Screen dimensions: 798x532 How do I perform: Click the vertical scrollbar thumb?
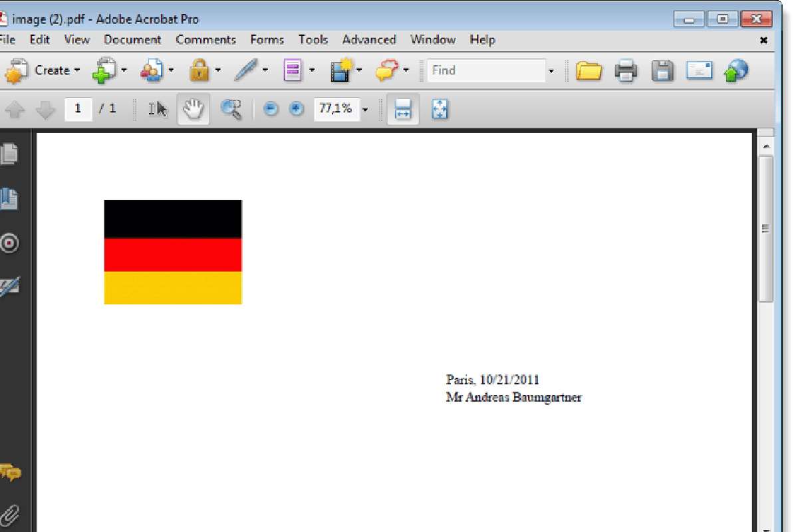[766, 229]
